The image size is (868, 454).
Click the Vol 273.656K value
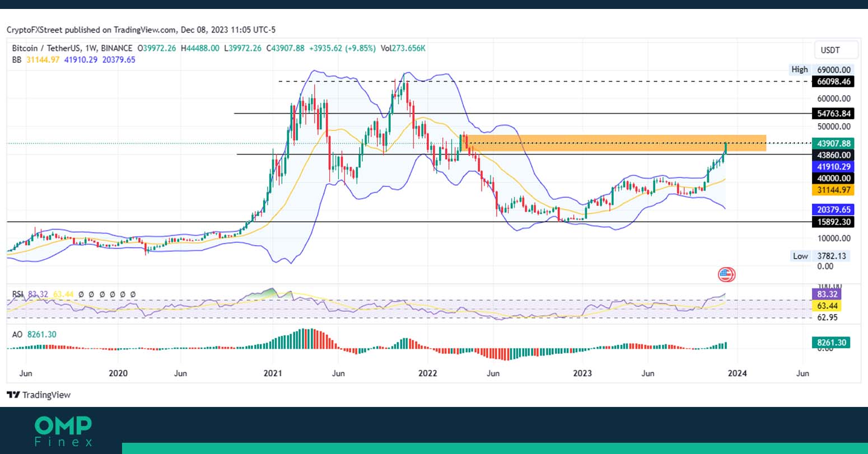403,48
